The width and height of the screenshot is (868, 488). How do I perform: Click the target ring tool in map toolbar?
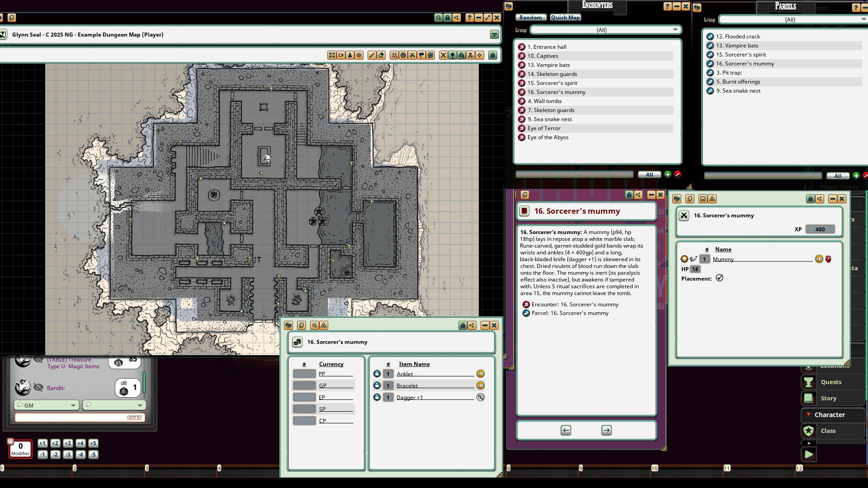[x=403, y=55]
